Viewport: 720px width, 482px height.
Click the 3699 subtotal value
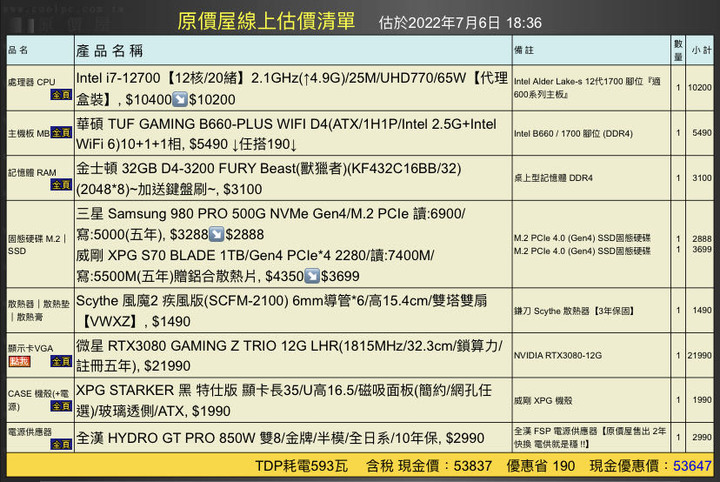pos(702,249)
